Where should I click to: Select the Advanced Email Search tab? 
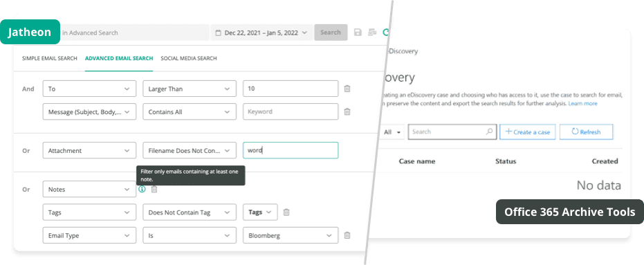tap(119, 58)
